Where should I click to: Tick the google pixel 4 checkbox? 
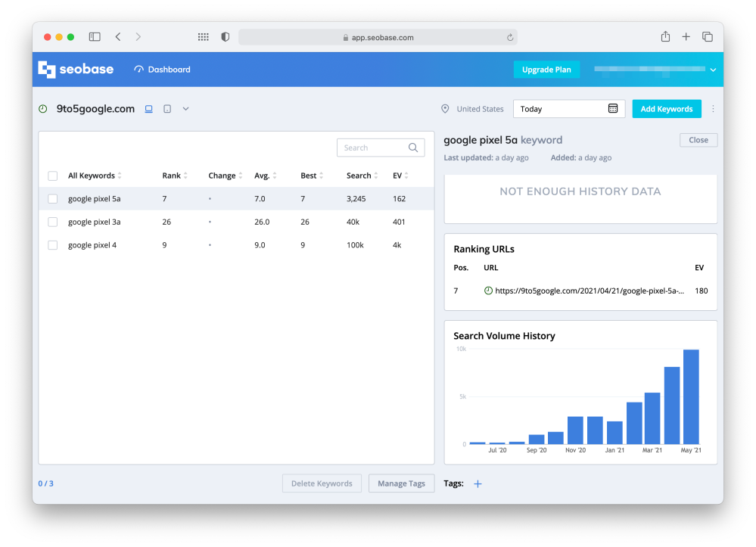point(53,245)
